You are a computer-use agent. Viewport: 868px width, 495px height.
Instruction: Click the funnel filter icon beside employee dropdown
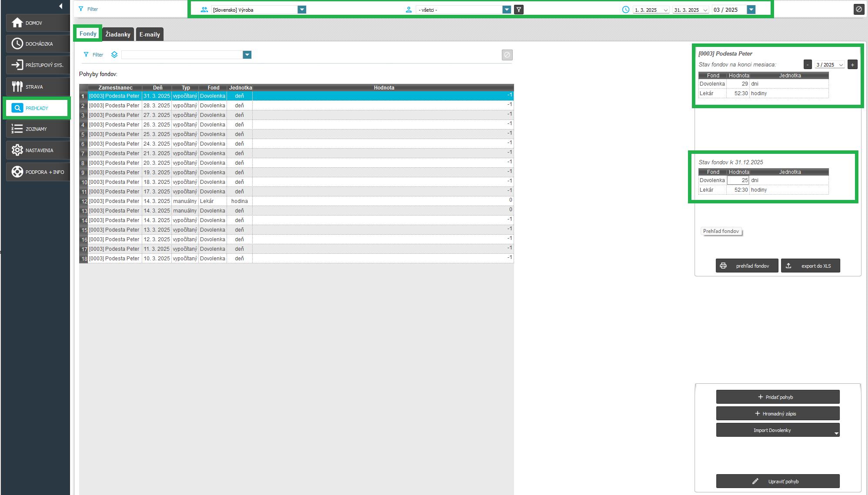pos(518,10)
